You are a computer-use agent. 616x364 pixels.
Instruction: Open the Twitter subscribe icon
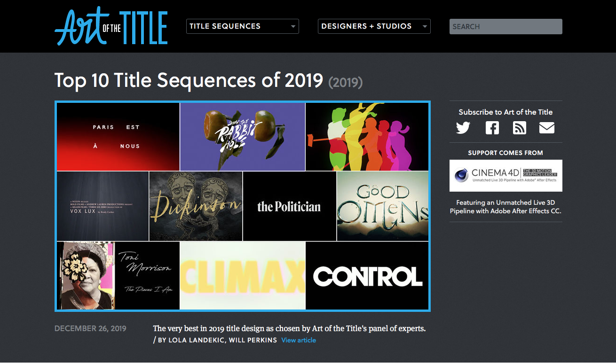click(463, 128)
